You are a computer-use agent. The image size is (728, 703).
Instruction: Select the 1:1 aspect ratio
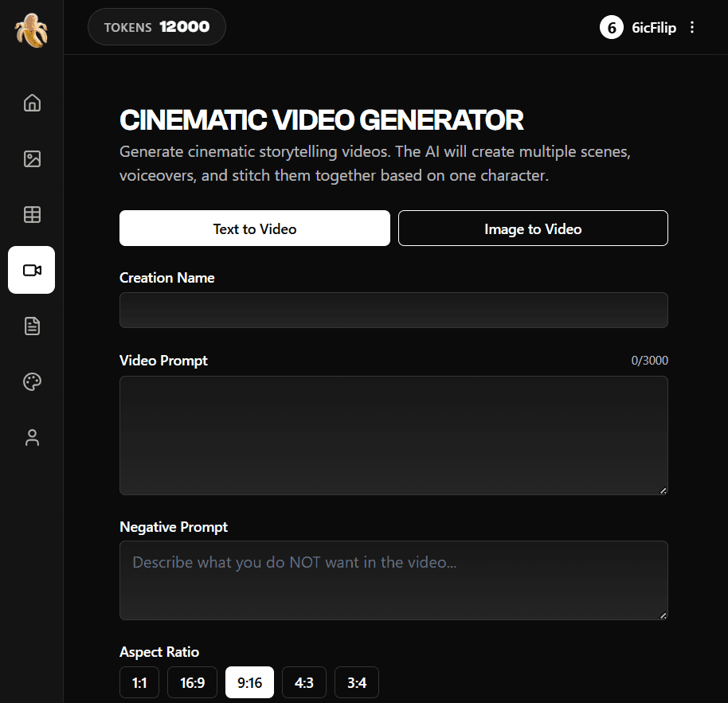pyautogui.click(x=139, y=682)
